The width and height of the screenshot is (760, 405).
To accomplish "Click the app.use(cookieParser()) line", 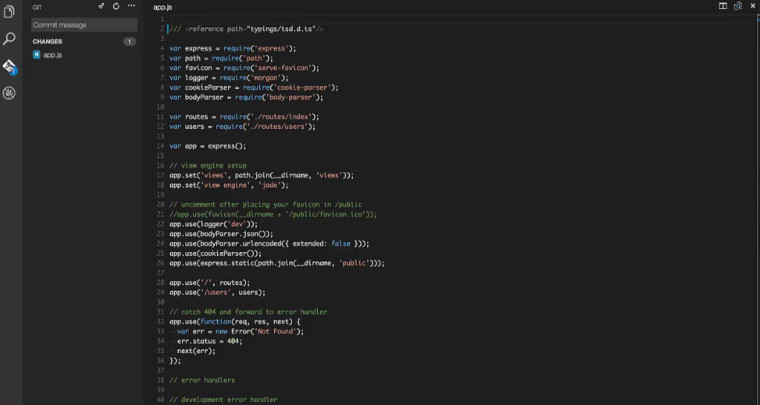I will click(216, 253).
